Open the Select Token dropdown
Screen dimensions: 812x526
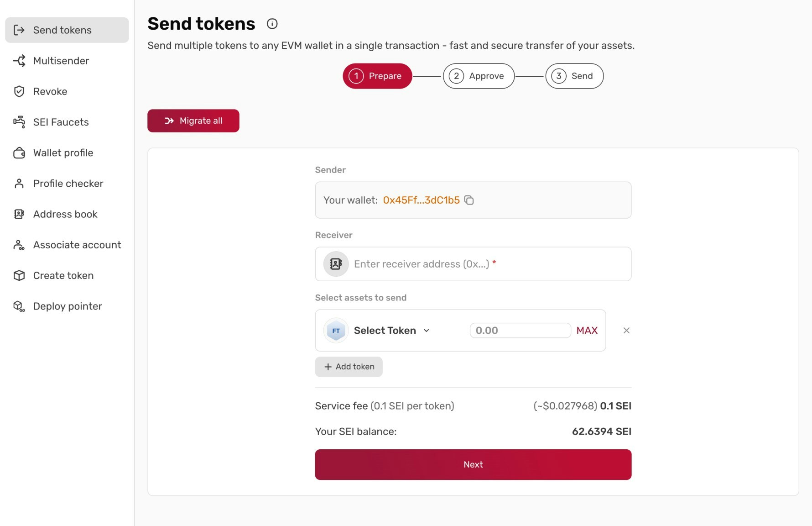tap(391, 330)
